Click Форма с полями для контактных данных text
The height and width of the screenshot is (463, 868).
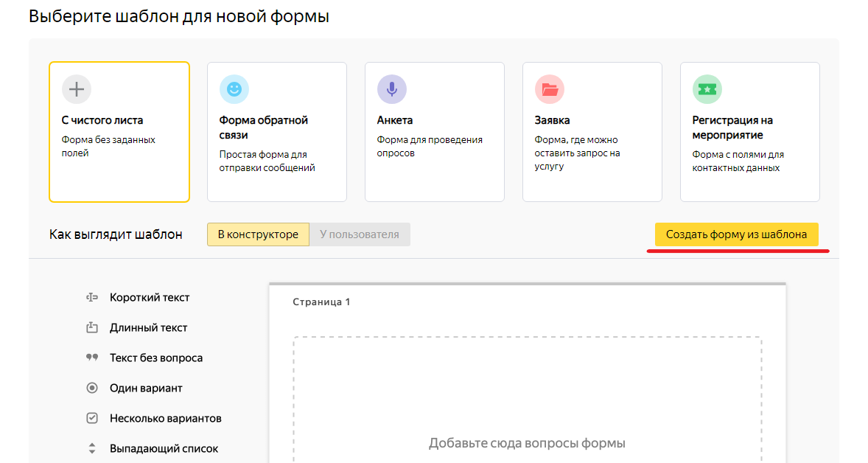(738, 161)
